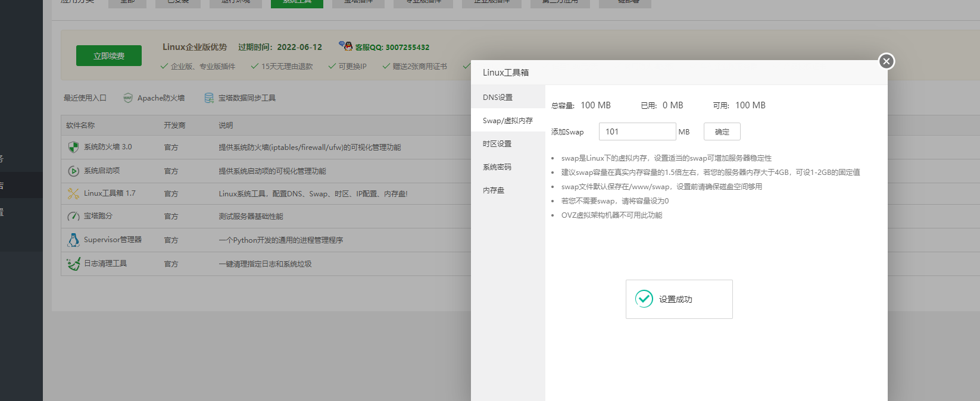
Task: Open Supervisor管理器 in the software list
Action: point(113,239)
